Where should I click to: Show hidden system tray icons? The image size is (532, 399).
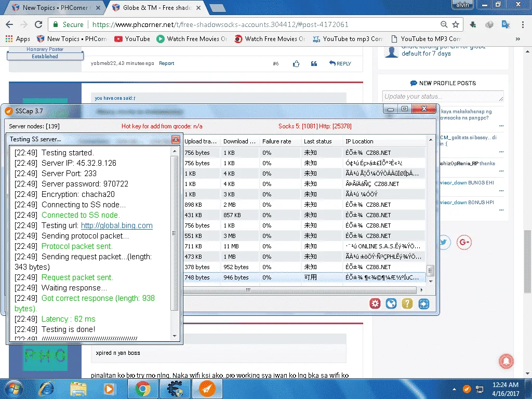click(454, 389)
